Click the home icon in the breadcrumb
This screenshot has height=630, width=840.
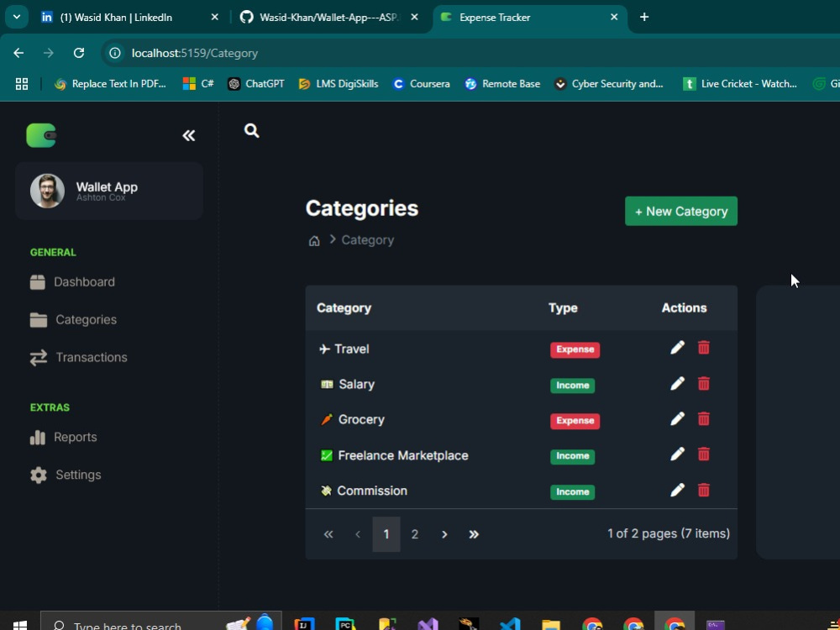pyautogui.click(x=313, y=239)
